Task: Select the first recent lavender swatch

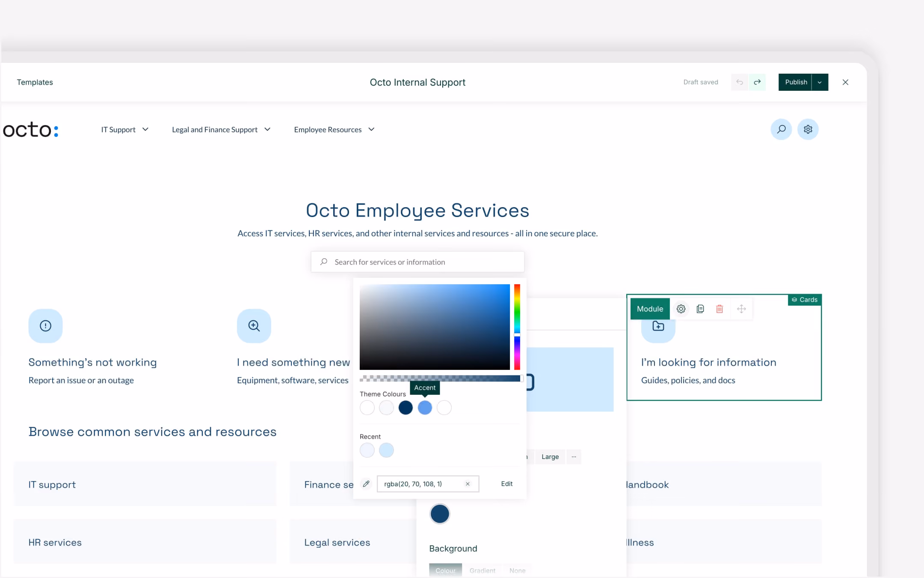Action: coord(367,450)
